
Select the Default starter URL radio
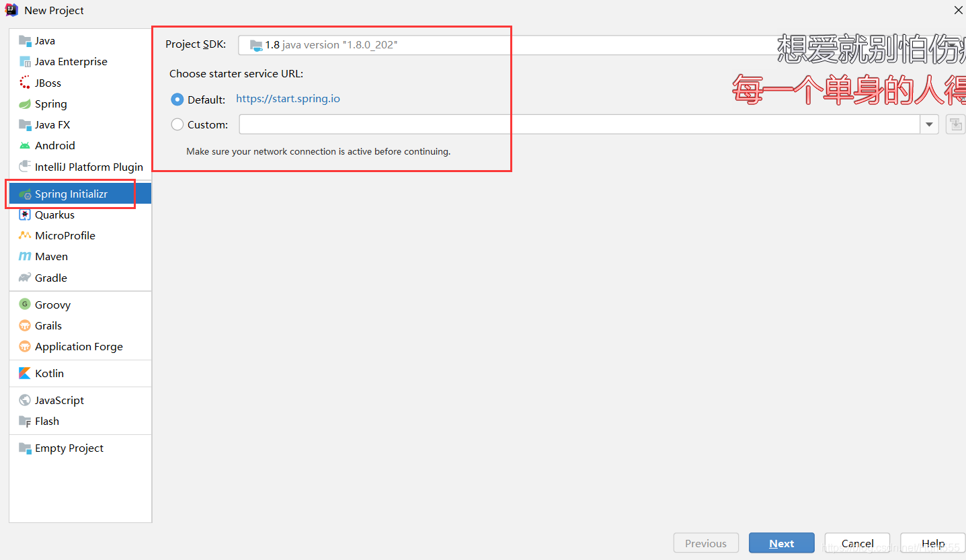[x=177, y=99]
